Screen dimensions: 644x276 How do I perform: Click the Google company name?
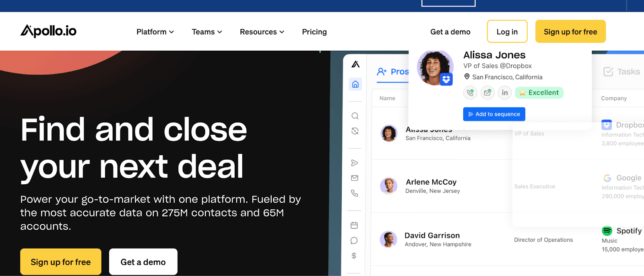coord(629,178)
